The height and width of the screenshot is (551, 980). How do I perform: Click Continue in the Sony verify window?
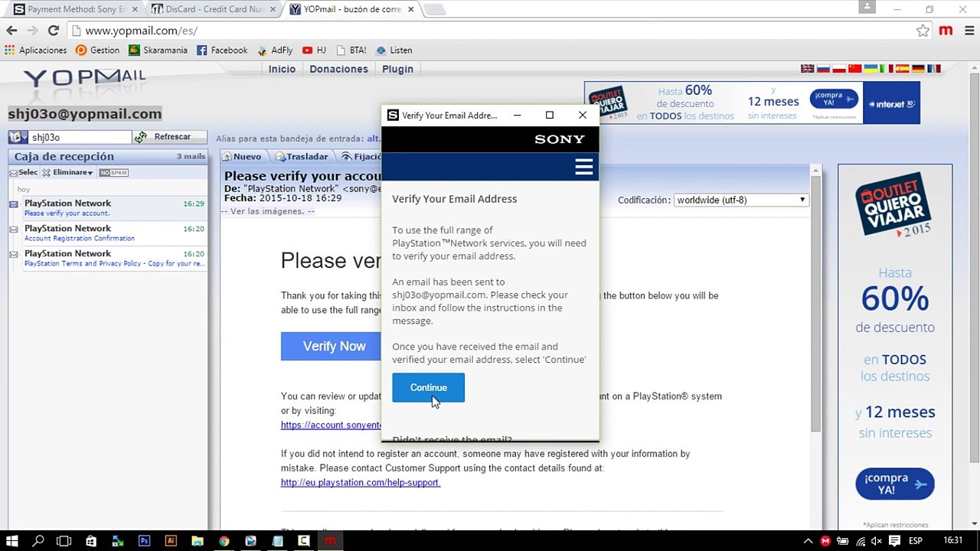(428, 387)
